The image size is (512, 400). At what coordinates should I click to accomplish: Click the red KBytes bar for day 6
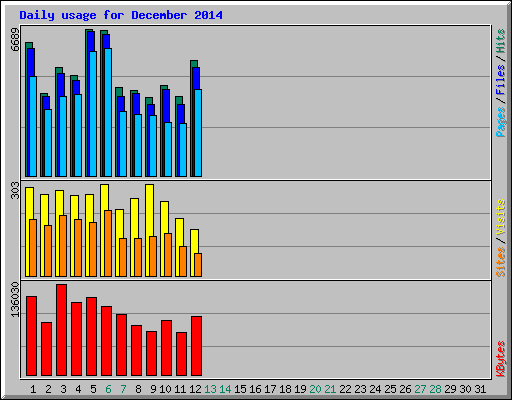pyautogui.click(x=106, y=341)
